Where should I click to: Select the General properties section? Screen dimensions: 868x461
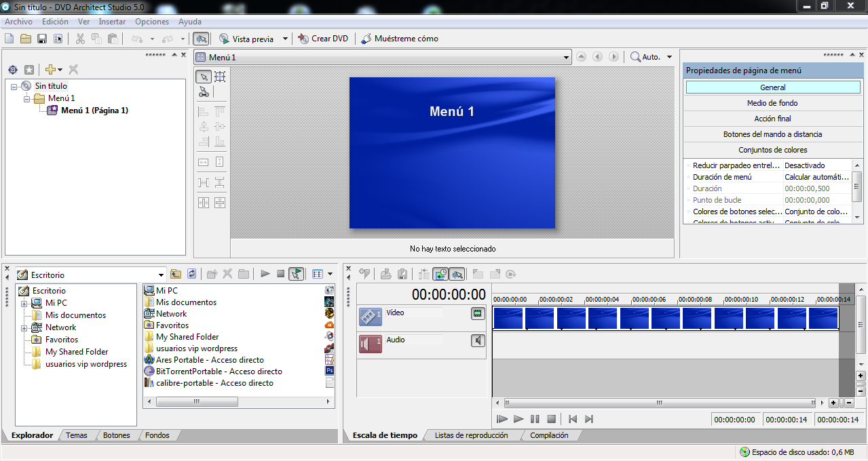pos(773,87)
